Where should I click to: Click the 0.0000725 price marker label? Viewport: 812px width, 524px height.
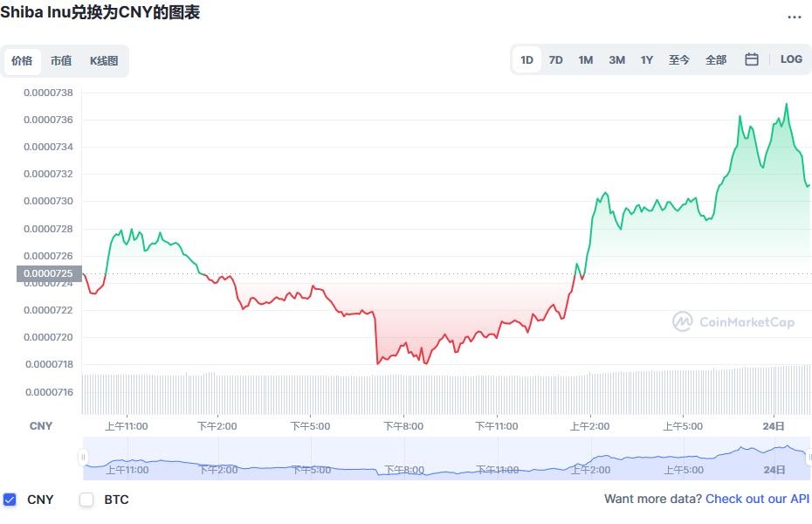48,273
